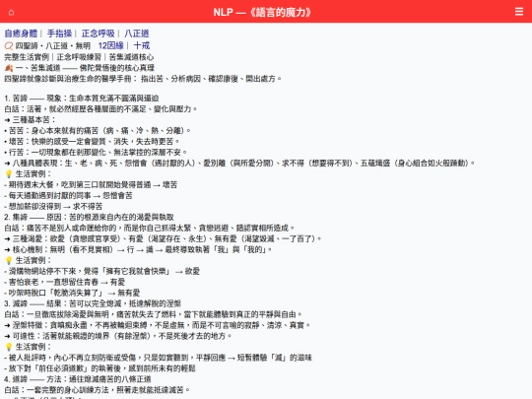Click the example 想加薪卻沒得到 → 求不得苦
Image resolution: width=532 pixels, height=399 pixels.
[x=53, y=206]
